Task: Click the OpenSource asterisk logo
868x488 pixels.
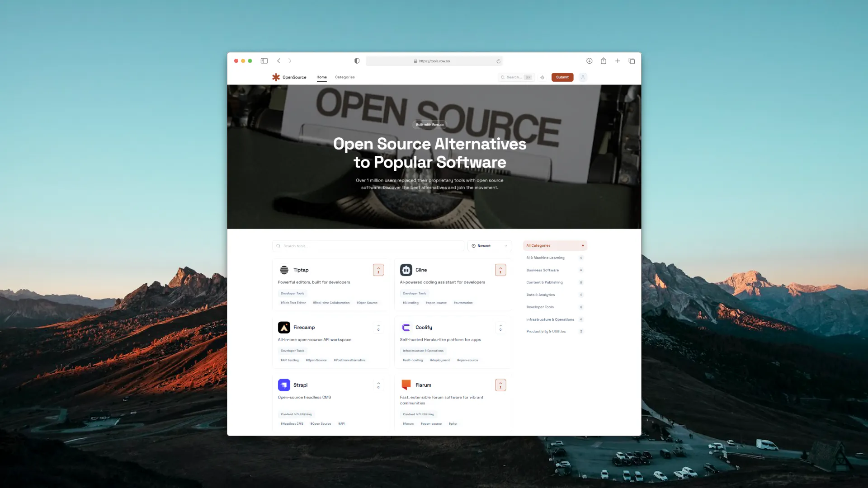Action: [276, 77]
